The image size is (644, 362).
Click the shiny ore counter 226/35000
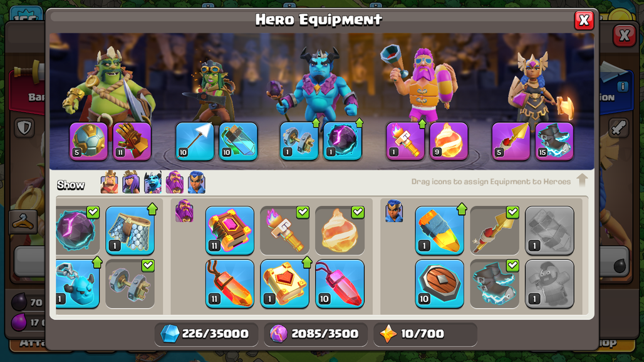pyautogui.click(x=207, y=334)
